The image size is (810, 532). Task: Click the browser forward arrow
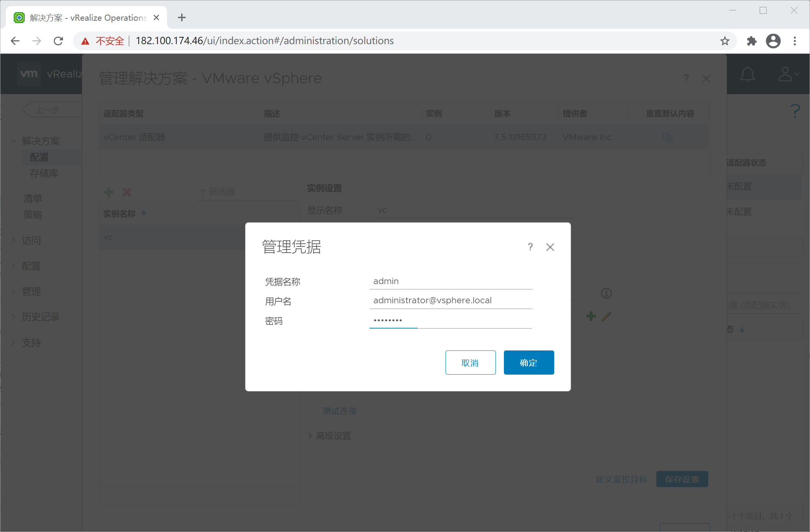(36, 41)
